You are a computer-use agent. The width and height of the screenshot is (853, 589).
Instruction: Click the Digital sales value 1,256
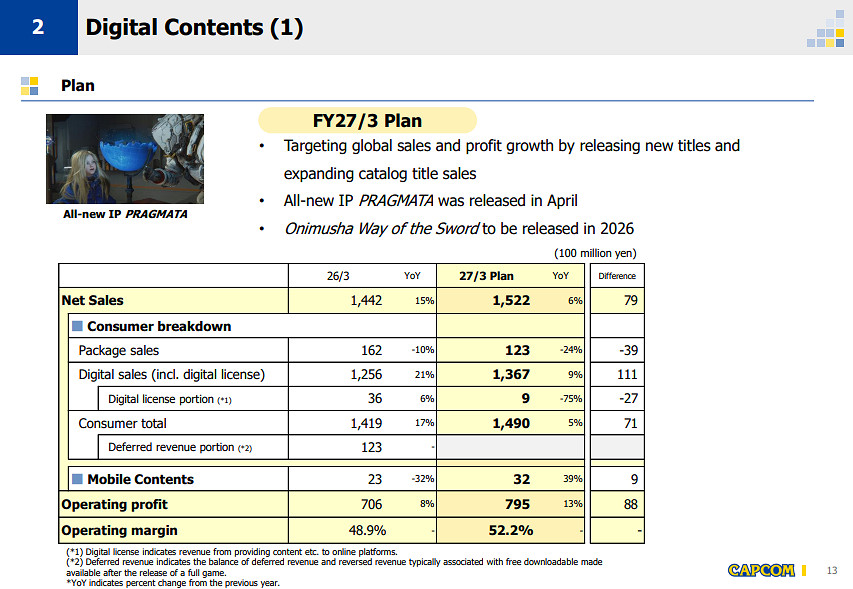pyautogui.click(x=366, y=374)
